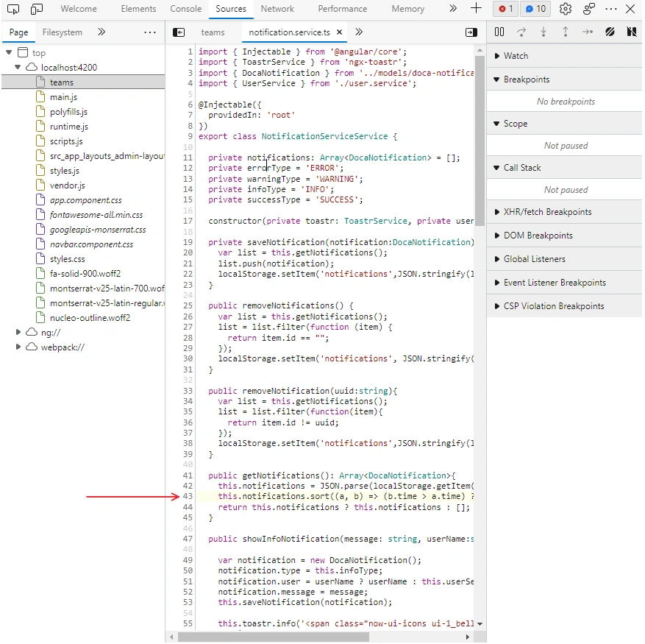The image size is (645, 644).
Task: Switch to the Elements tab
Action: [138, 9]
